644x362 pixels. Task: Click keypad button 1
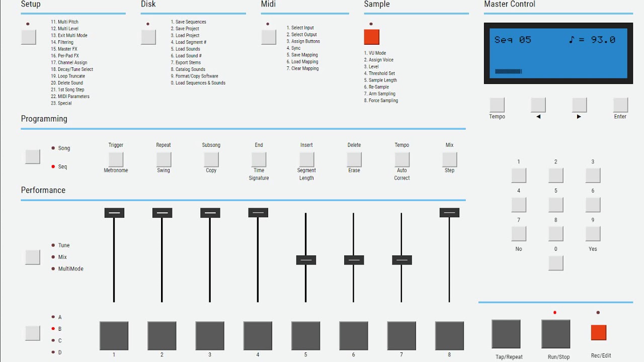[519, 175]
